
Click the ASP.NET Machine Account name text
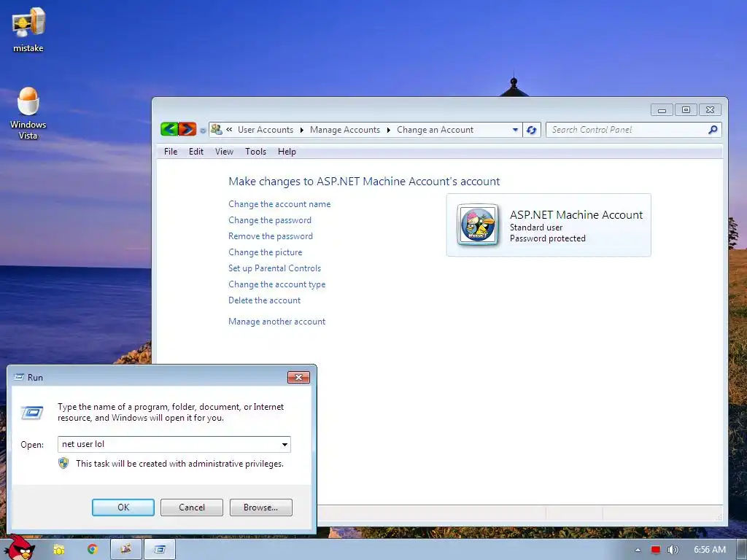[576, 215]
